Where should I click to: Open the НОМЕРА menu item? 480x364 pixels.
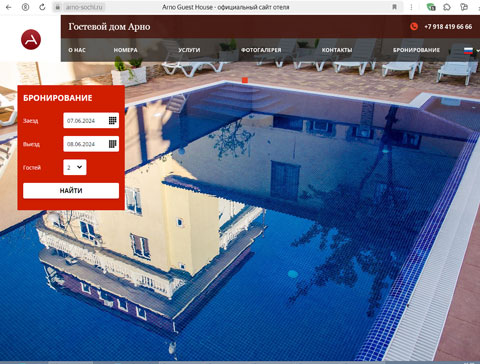tap(125, 50)
